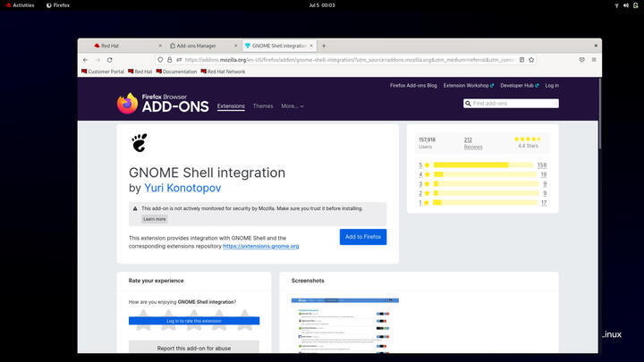The image size is (644, 362).
Task: Show the 5-star reviews bar
Action: 483,165
